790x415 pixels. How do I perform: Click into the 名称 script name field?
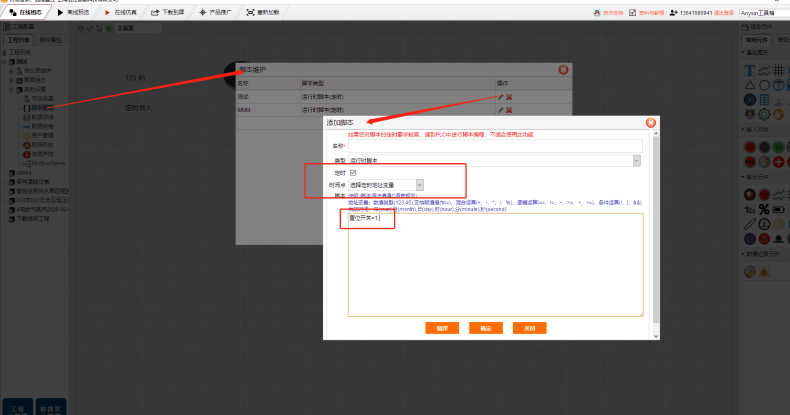click(x=494, y=146)
